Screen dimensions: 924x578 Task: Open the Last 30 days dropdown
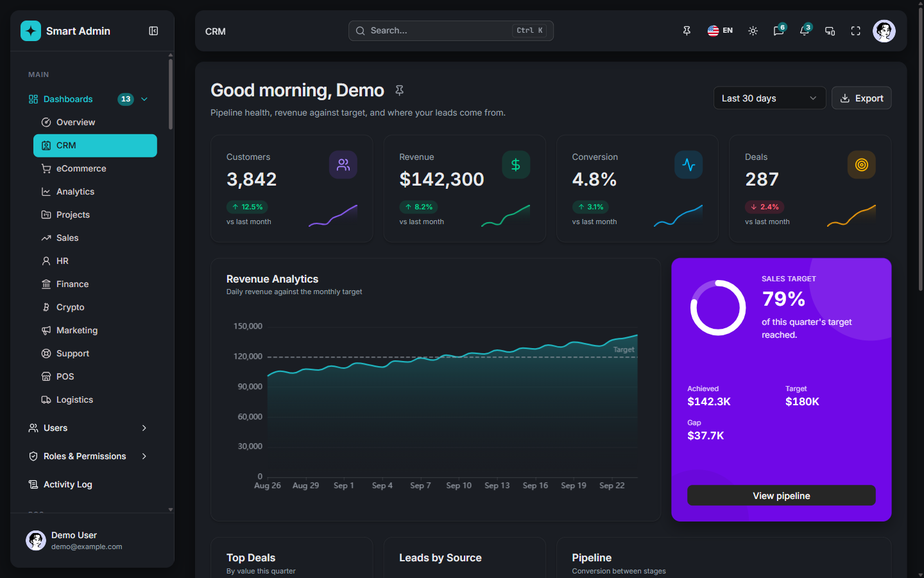(x=769, y=98)
